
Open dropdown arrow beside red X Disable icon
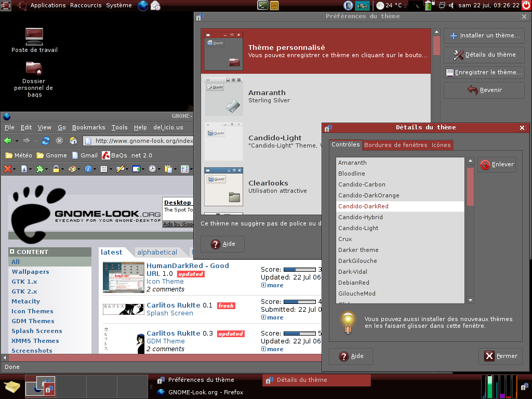(14, 169)
